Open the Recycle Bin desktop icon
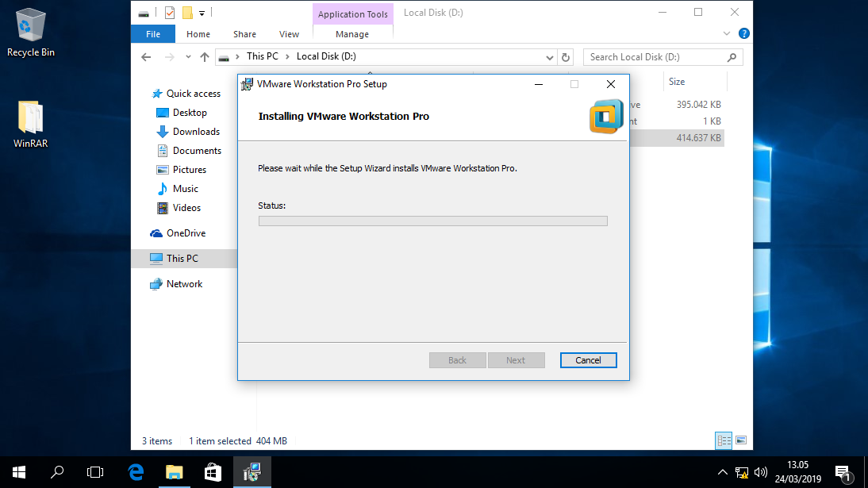Screen dimensions: 868x488 coord(30,32)
